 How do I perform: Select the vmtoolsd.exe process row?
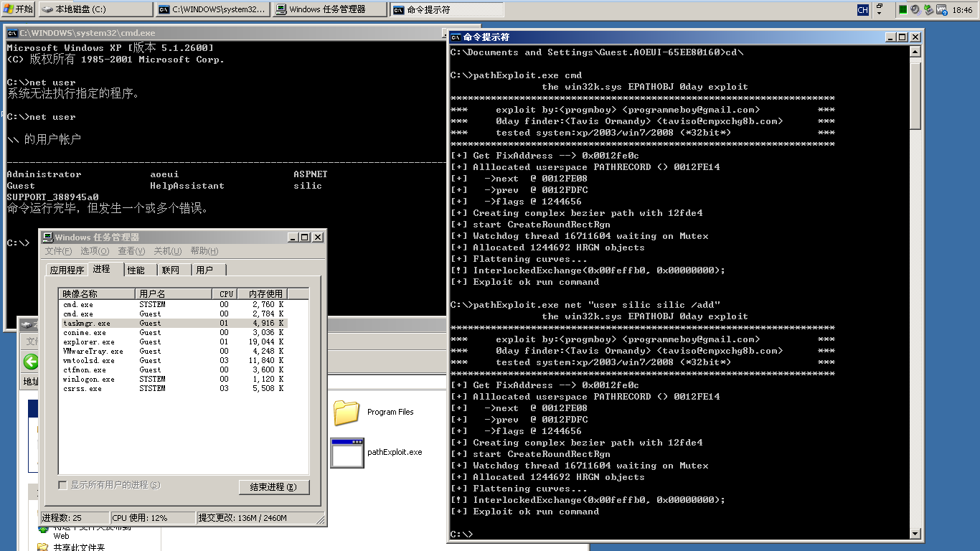[x=173, y=360]
